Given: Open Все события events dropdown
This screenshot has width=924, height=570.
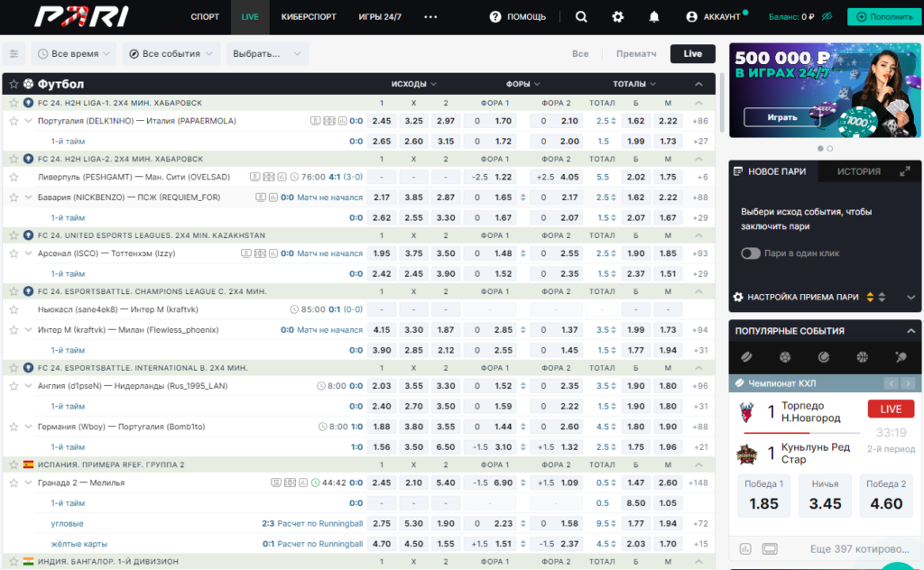Looking at the screenshot, I should tap(171, 53).
